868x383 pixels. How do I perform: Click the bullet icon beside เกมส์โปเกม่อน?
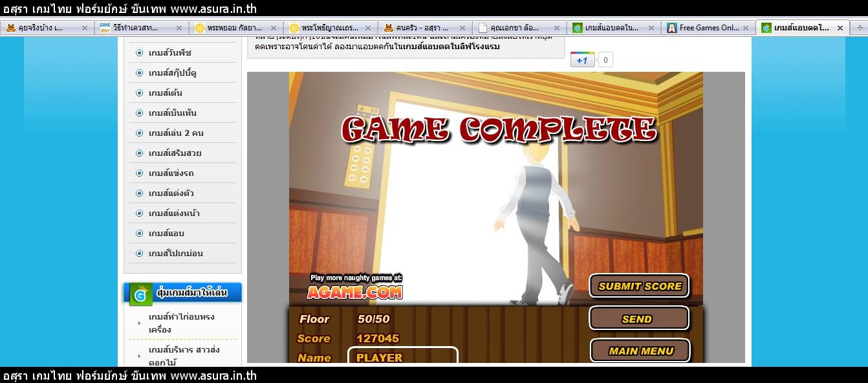(139, 254)
